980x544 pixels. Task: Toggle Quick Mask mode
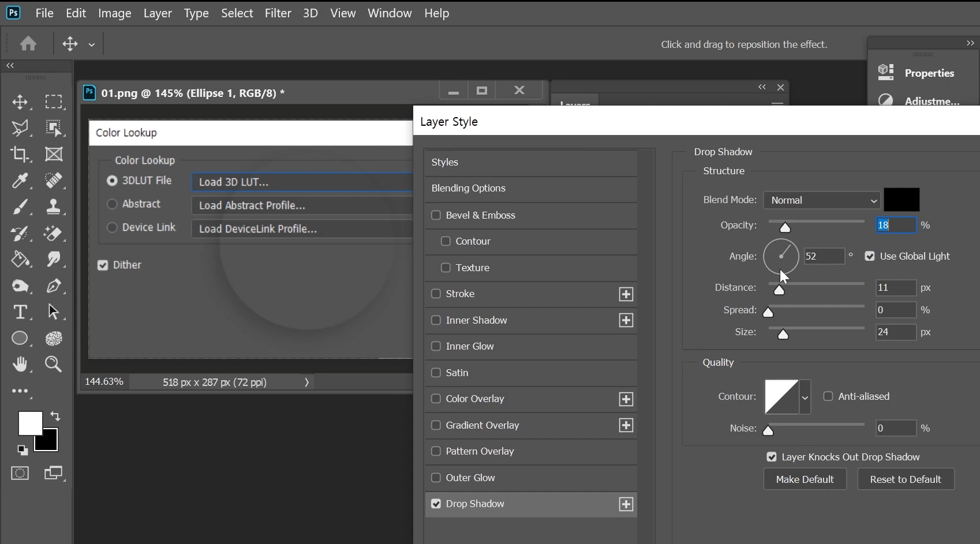tap(20, 474)
